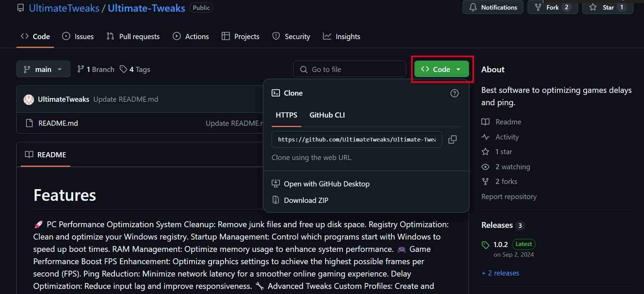This screenshot has width=644, height=294.
Task: Click the Latest badge on release 1.0.2
Action: [x=523, y=244]
